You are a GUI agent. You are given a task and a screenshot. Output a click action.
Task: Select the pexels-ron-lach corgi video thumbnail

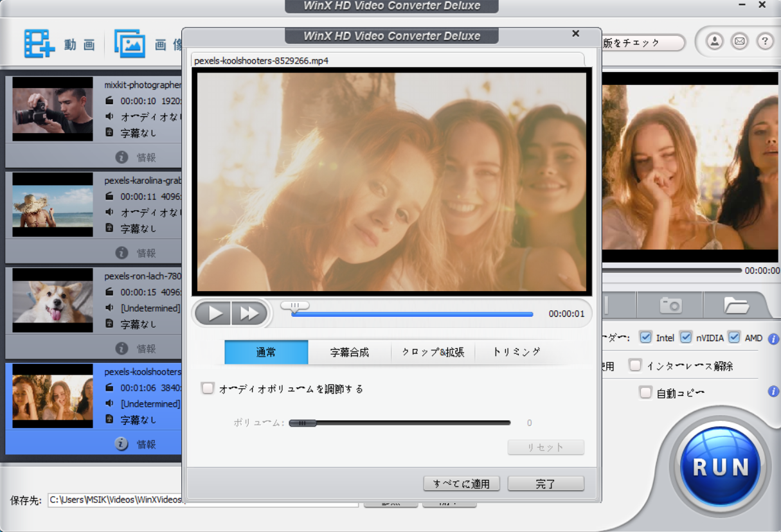point(53,300)
